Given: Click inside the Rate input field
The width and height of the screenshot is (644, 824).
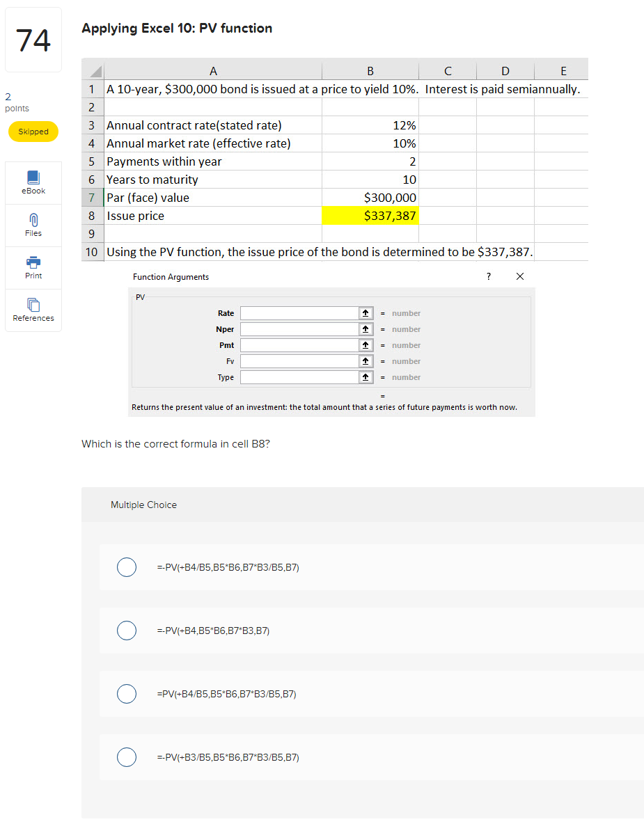Looking at the screenshot, I should 299,312.
